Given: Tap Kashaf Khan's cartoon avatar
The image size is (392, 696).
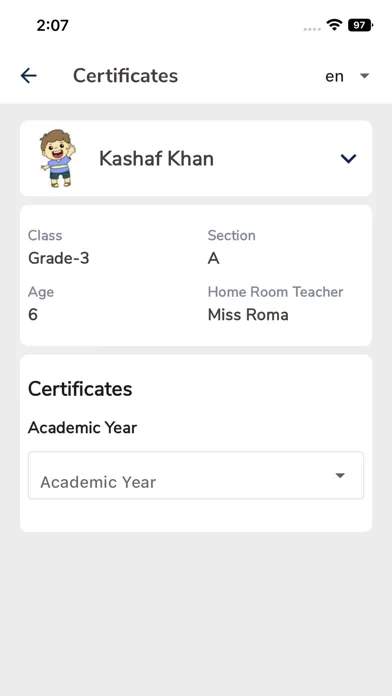Looking at the screenshot, I should (x=58, y=158).
